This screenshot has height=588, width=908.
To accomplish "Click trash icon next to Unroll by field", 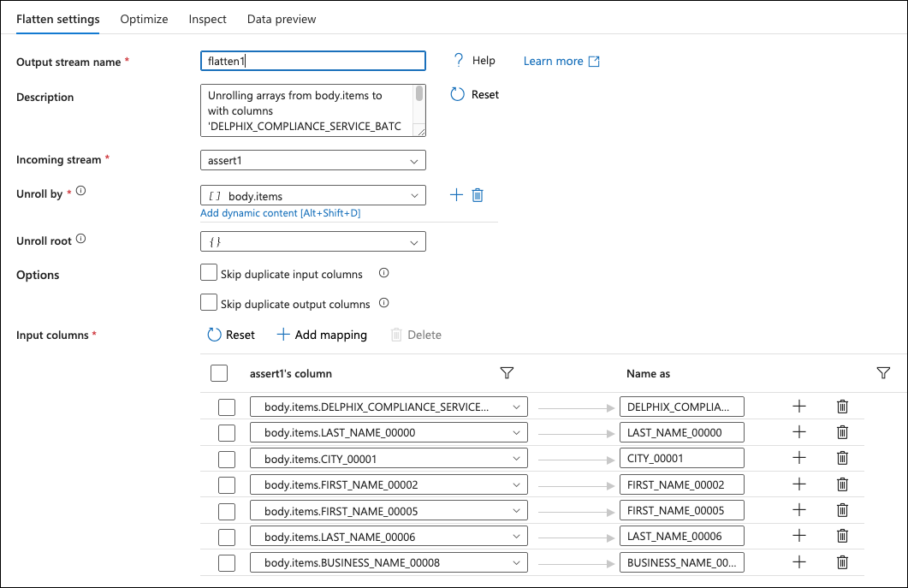I will [478, 195].
